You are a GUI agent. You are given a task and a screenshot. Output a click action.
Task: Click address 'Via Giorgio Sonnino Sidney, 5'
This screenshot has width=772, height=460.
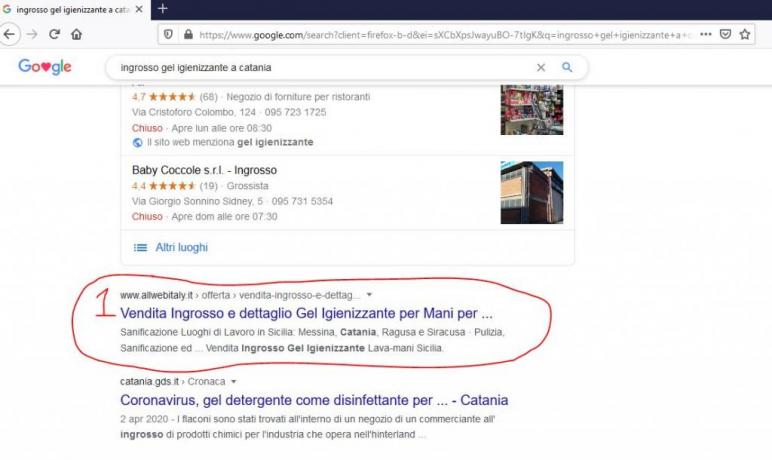point(197,201)
